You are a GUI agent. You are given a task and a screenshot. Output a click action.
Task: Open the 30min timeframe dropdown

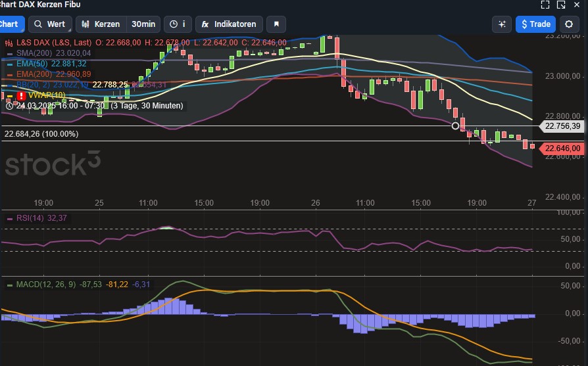tap(143, 24)
